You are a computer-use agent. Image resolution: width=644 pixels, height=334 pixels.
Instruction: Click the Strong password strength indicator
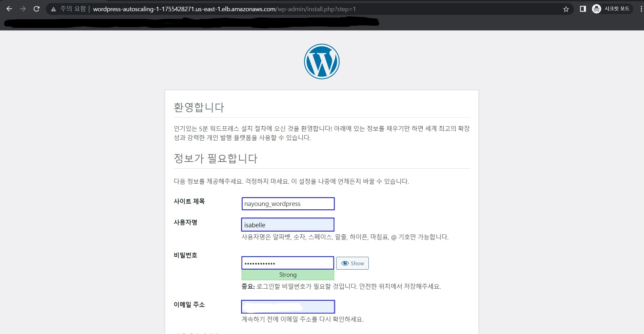[288, 275]
